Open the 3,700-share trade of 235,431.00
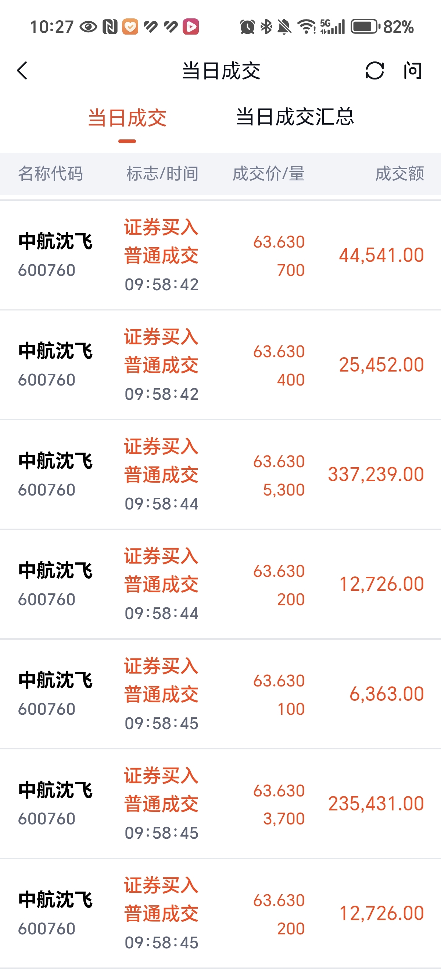The image size is (441, 980). tap(220, 804)
